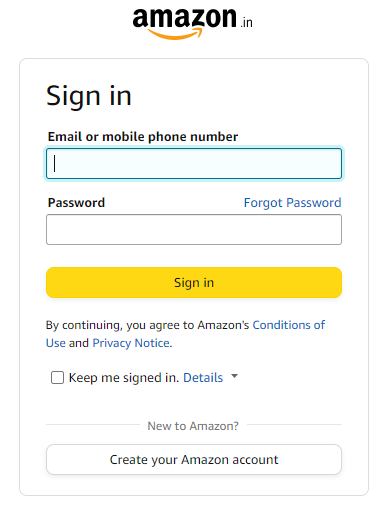This screenshot has width=387, height=509.
Task: Click the ".in" suffix beside the amazon logo
Action: [x=247, y=22]
